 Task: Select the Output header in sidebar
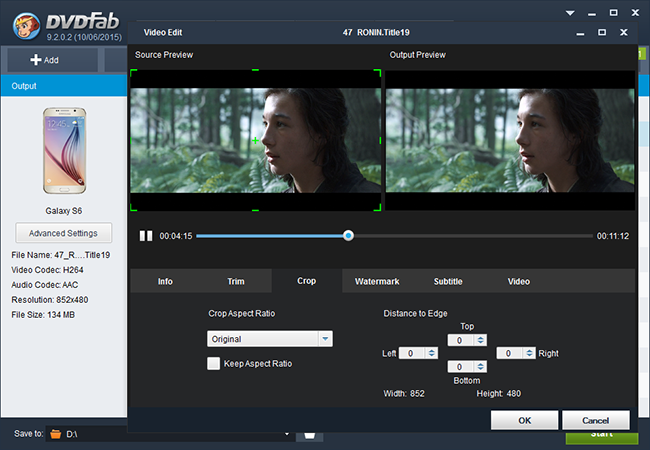64,86
